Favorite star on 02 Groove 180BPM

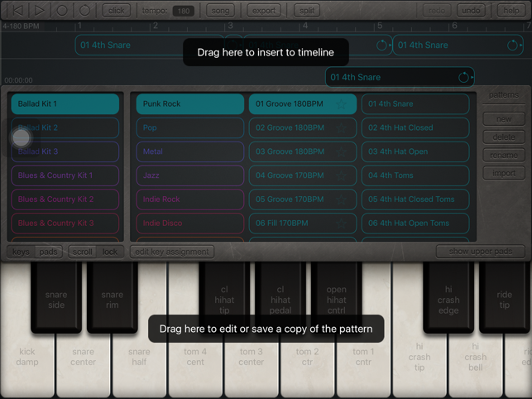341,127
